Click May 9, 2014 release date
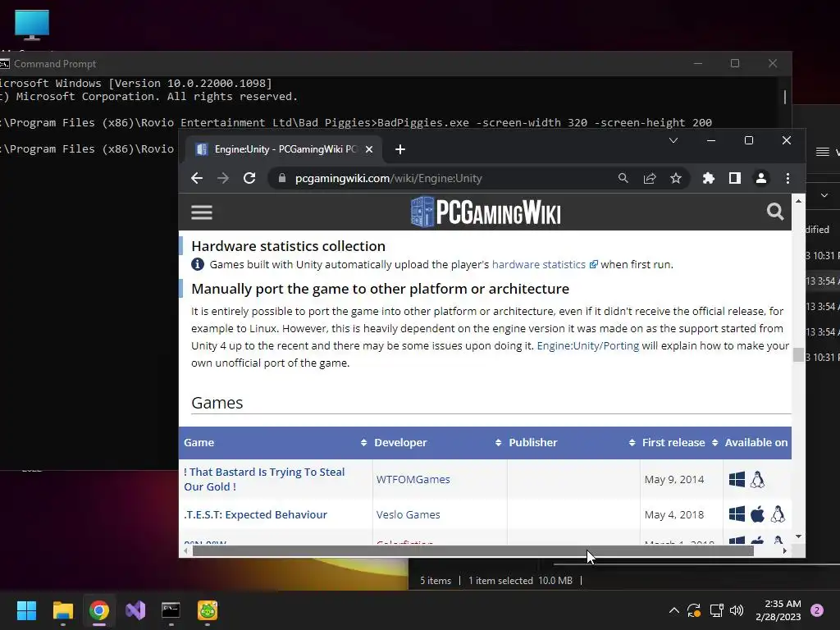The height and width of the screenshot is (630, 840). click(x=674, y=479)
